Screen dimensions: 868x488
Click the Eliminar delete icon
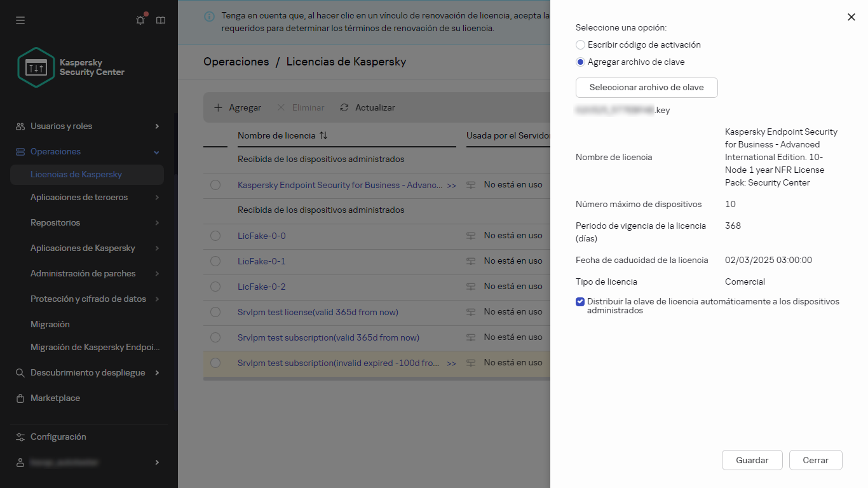tap(281, 107)
